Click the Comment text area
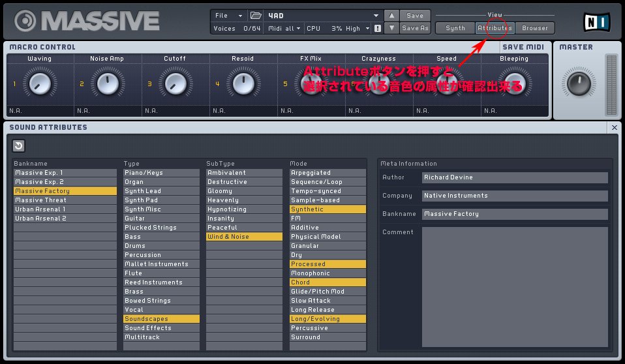This screenshot has width=625, height=364. [515, 287]
